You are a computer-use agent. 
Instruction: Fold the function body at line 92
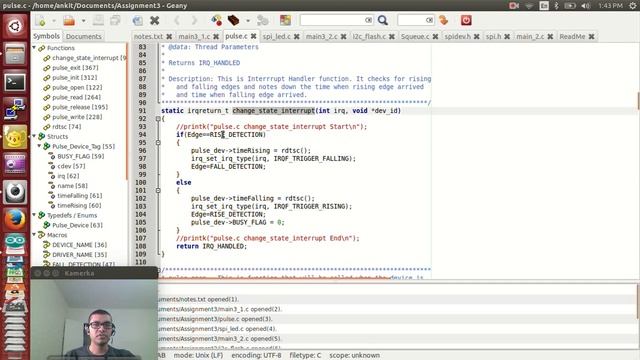[158, 119]
